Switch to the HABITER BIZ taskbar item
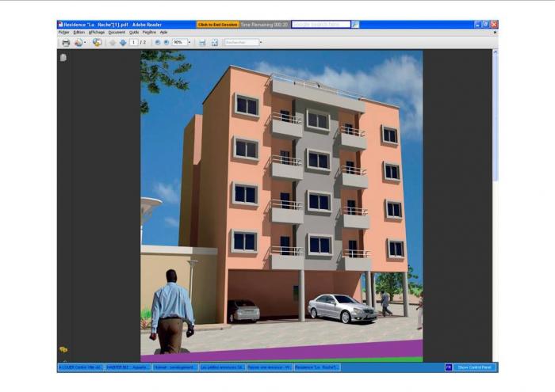This screenshot has width=555, height=392. (x=127, y=367)
